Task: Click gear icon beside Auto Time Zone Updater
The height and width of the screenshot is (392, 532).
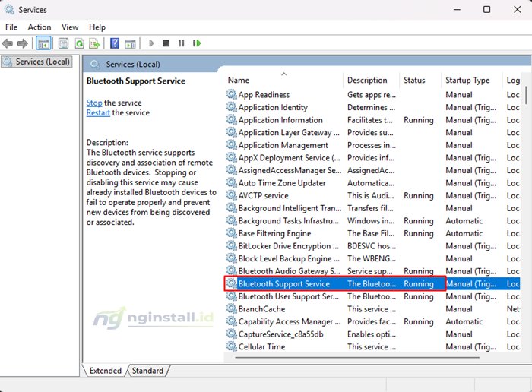Action: pyautogui.click(x=232, y=183)
